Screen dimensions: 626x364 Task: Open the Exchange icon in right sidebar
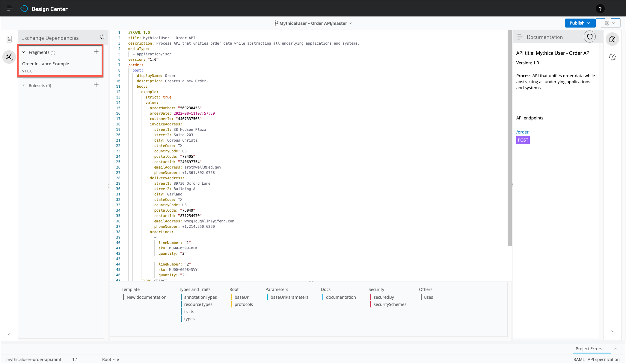612,39
